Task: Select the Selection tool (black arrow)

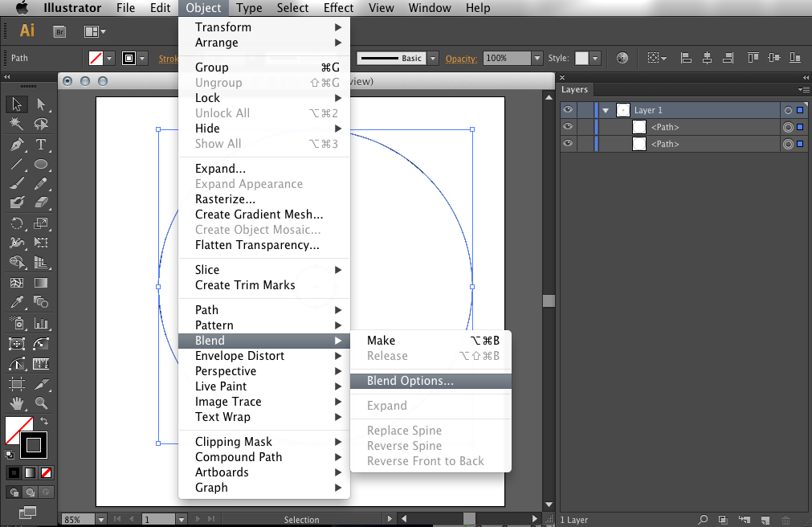Action: coord(17,104)
